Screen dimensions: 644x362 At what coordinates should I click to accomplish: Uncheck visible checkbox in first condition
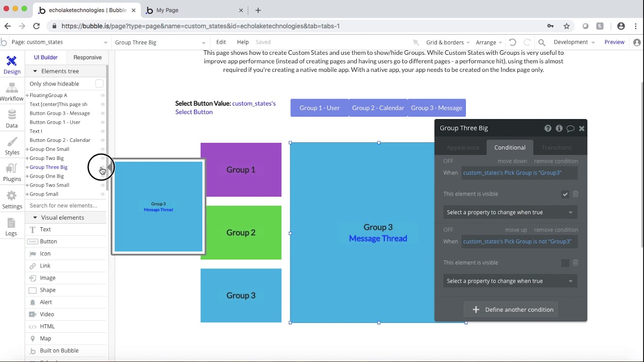click(565, 194)
